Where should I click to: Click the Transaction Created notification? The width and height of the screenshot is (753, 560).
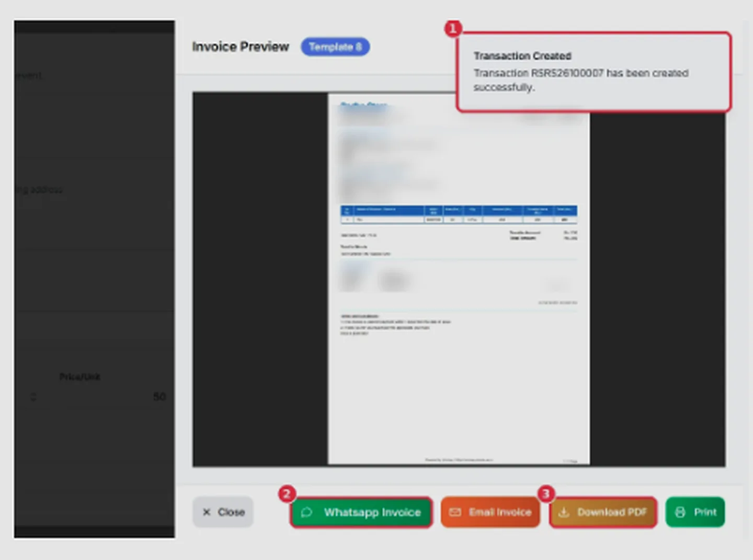click(594, 72)
